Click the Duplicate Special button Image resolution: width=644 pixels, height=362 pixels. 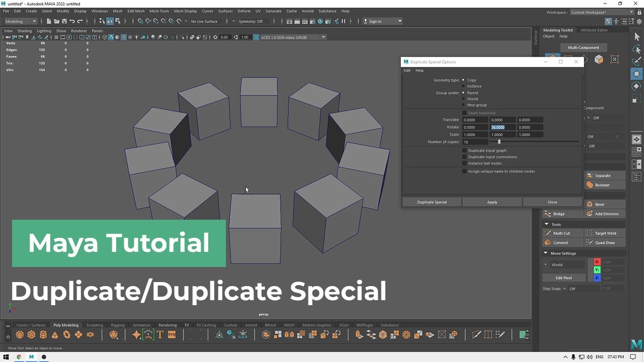coord(432,202)
